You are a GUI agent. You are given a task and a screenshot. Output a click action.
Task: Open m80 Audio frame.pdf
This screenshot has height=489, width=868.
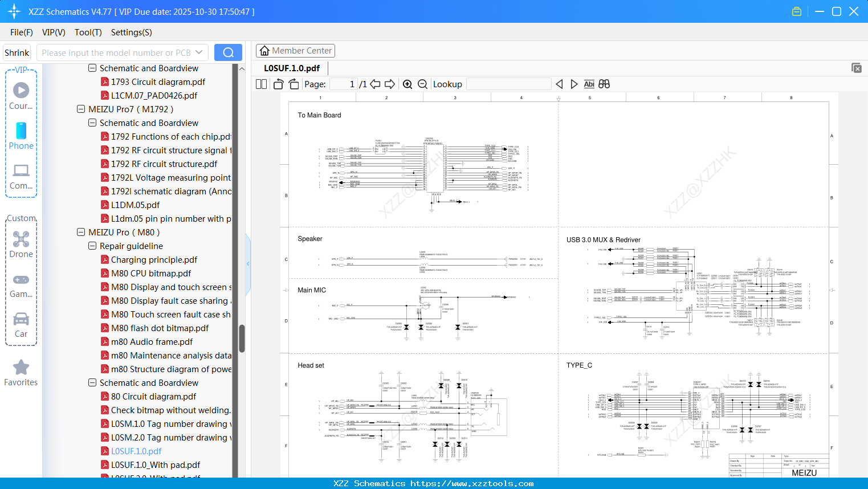152,341
